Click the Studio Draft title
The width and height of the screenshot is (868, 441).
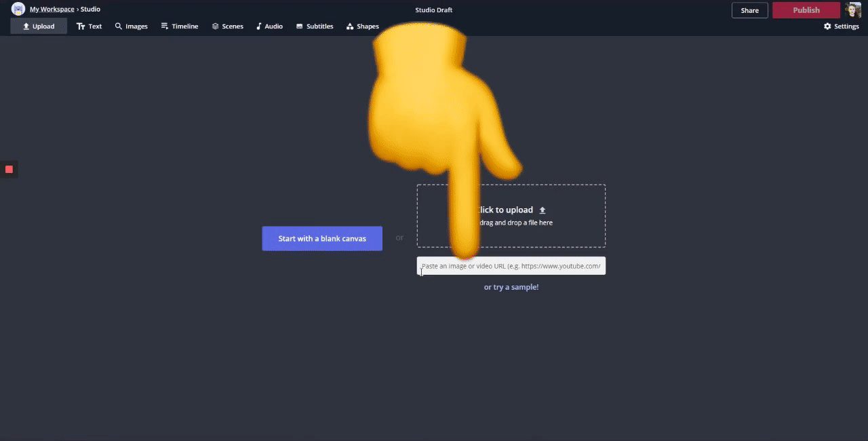434,10
